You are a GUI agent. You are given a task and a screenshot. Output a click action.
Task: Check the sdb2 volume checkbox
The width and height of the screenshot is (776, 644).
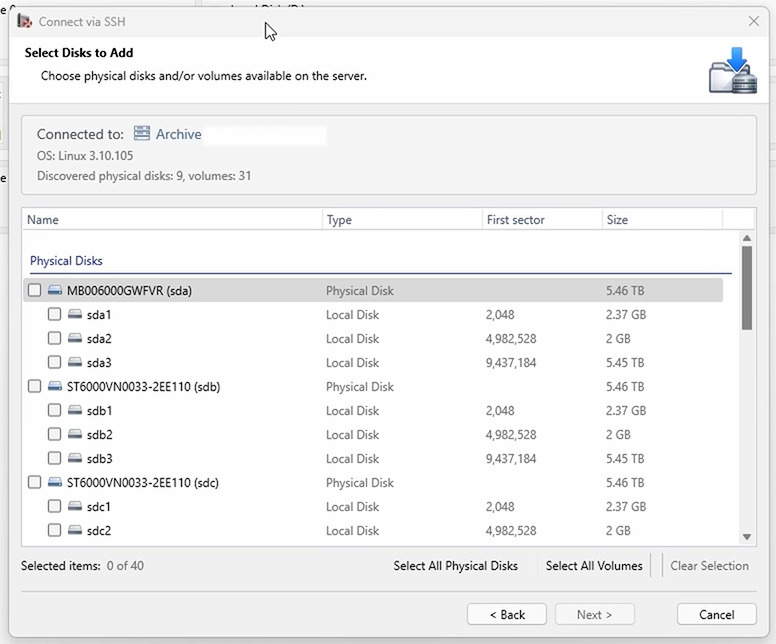(x=54, y=434)
